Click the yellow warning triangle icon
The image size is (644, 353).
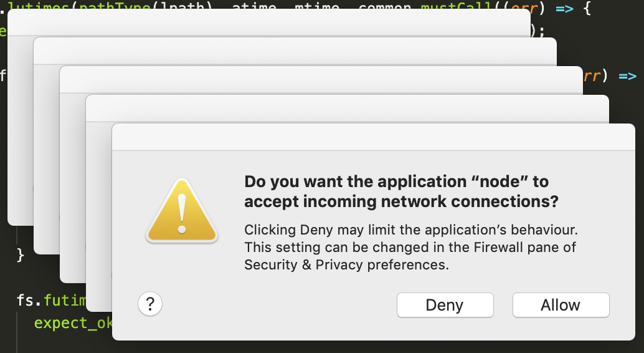(x=181, y=211)
